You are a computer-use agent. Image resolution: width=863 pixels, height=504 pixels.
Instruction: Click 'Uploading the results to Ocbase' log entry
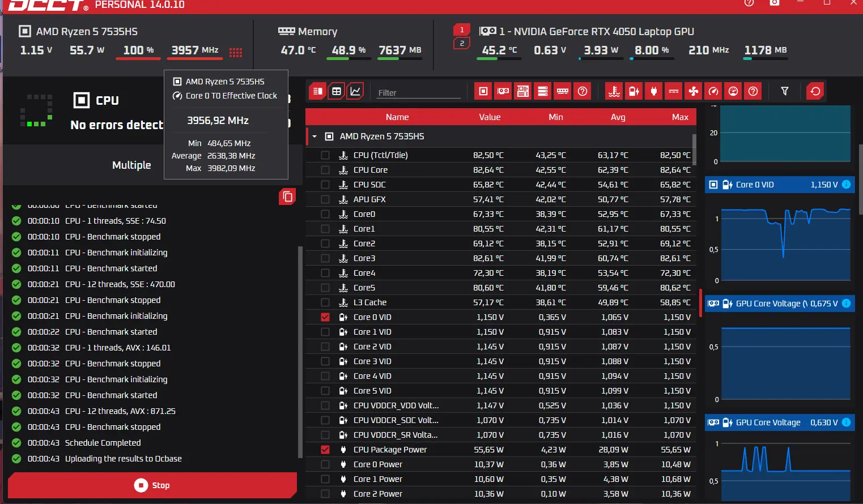point(124,459)
